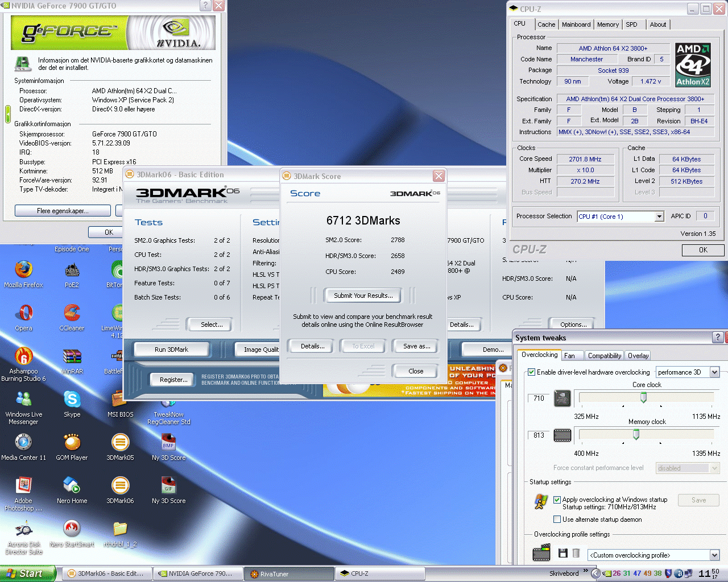
Task: Open Mozilla Firefox desktop icon
Action: coord(24,269)
